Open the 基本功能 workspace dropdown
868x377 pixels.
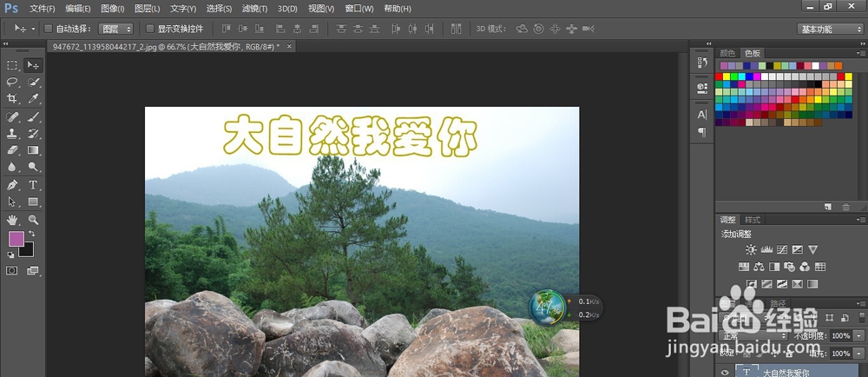[x=830, y=29]
